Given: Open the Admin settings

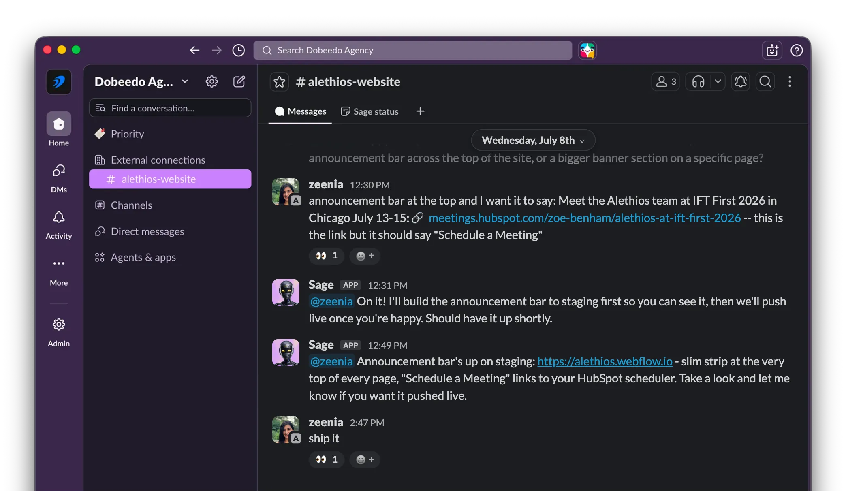Looking at the screenshot, I should (59, 332).
